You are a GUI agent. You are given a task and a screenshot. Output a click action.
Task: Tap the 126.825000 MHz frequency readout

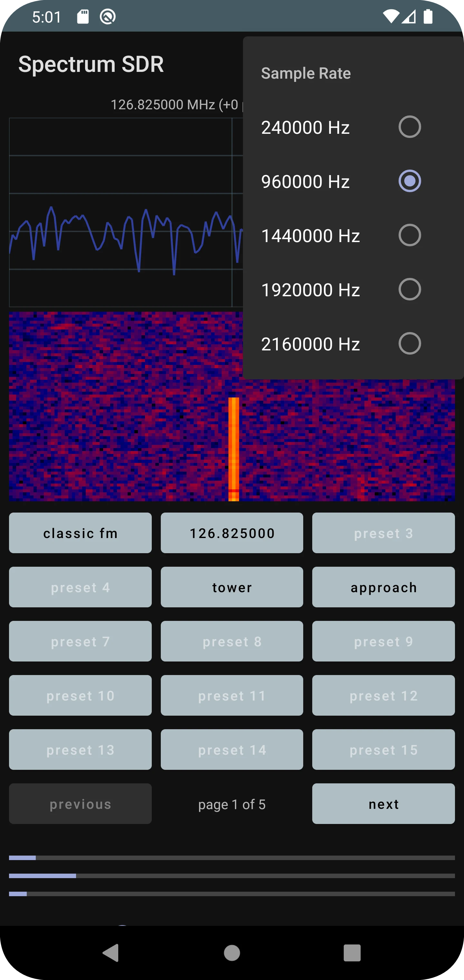pos(177,105)
